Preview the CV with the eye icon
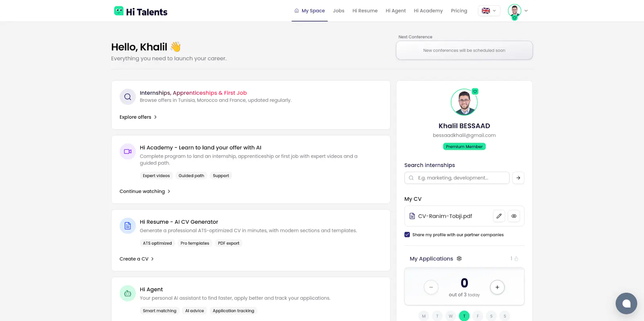Viewport: 644px width, 321px height. tap(514, 216)
